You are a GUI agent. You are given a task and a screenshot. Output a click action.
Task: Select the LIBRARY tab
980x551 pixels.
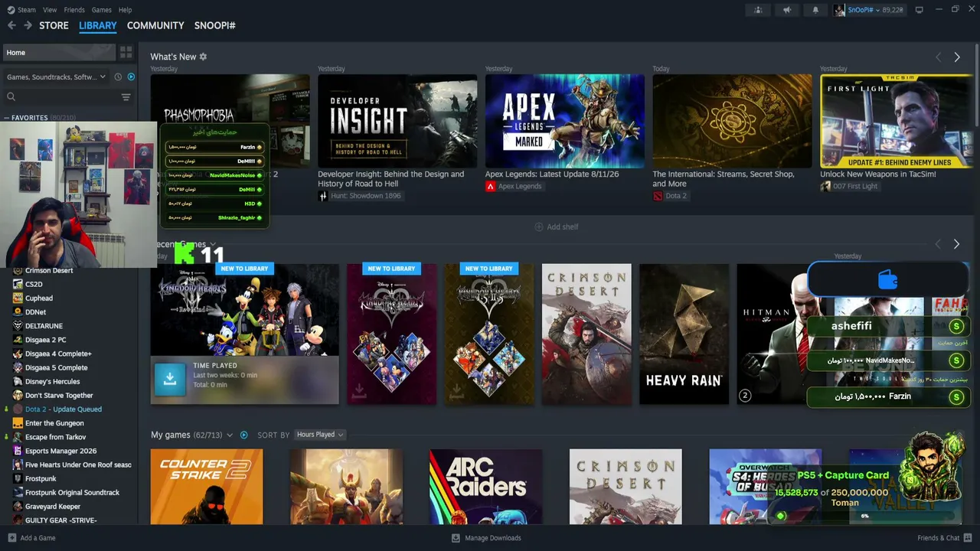(98, 25)
